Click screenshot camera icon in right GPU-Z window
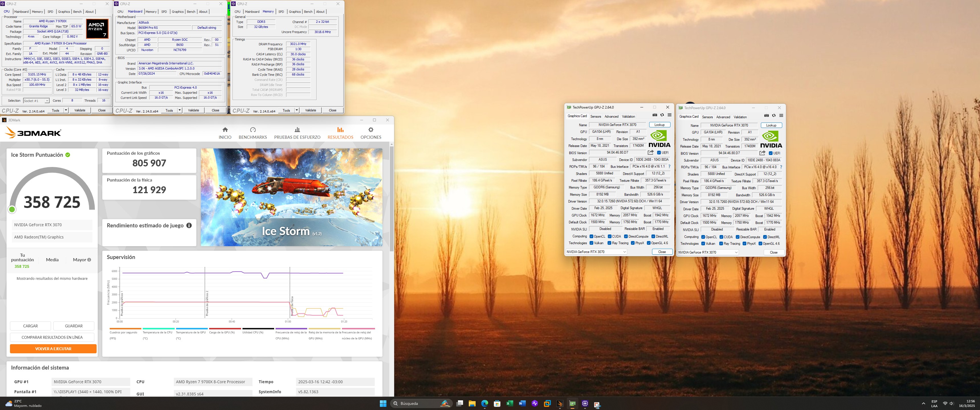 click(767, 115)
